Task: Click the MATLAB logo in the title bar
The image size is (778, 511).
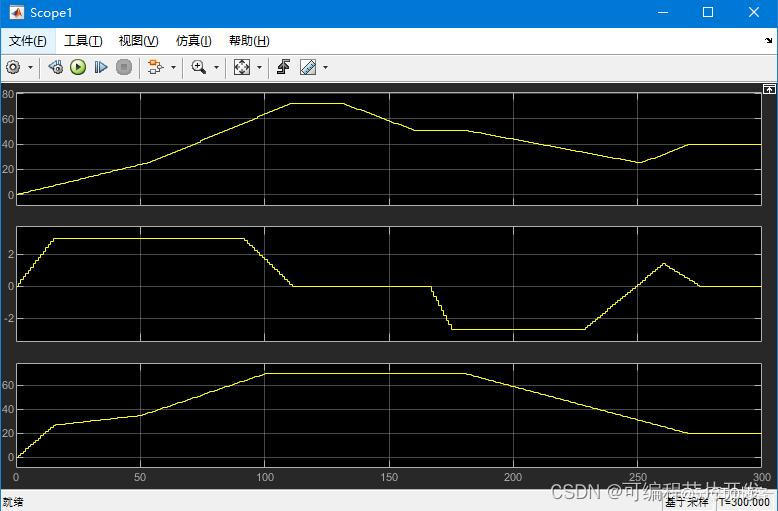Action: click(16, 12)
